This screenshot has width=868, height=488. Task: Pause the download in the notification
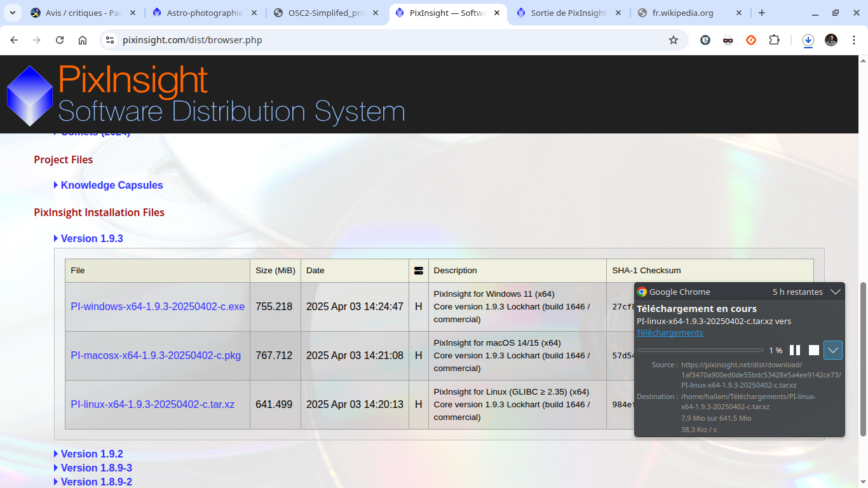795,350
